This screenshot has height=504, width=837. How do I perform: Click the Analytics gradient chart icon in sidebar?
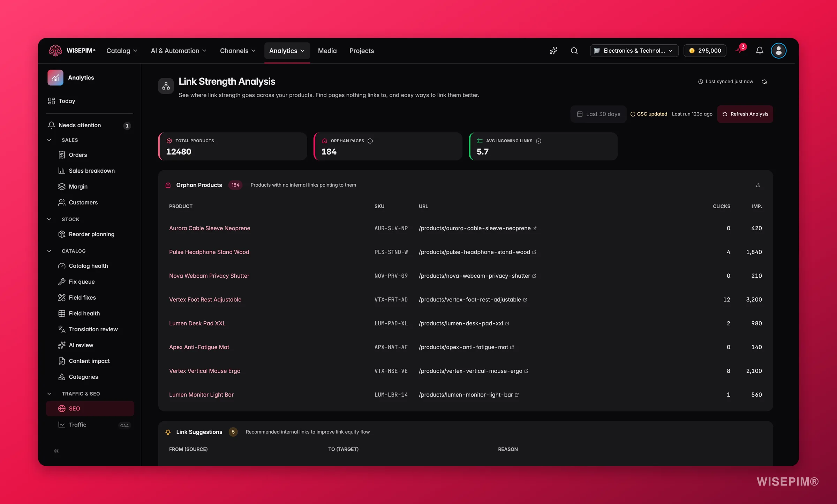click(55, 77)
